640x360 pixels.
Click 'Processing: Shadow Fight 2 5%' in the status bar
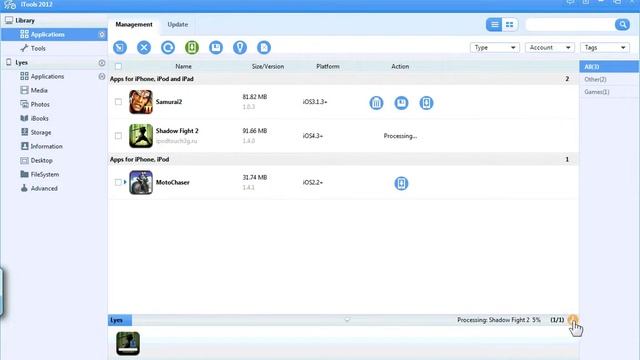coord(499,320)
